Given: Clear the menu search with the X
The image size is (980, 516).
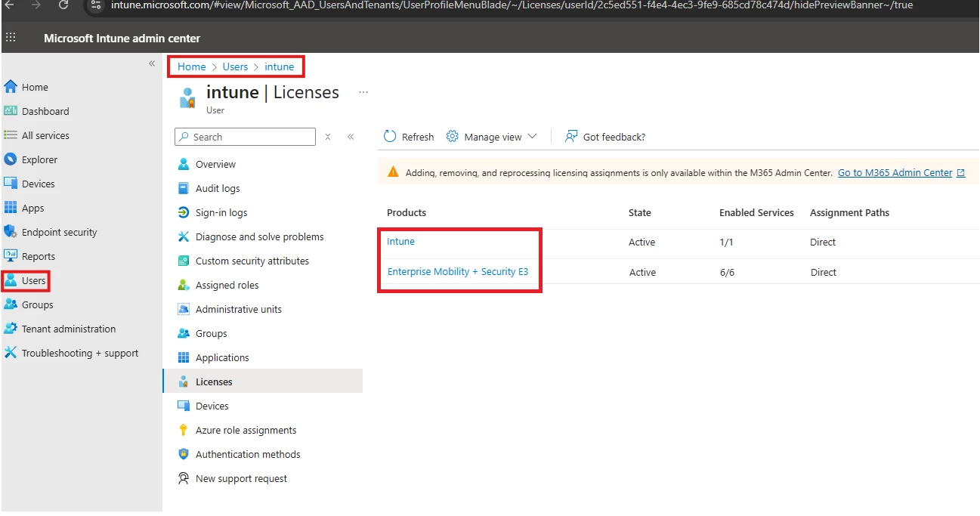Looking at the screenshot, I should point(328,137).
